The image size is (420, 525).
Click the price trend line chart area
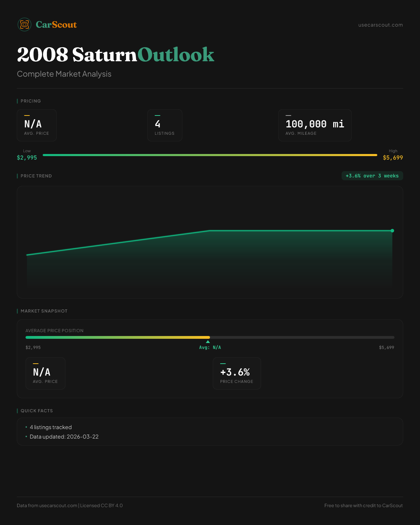pyautogui.click(x=210, y=252)
